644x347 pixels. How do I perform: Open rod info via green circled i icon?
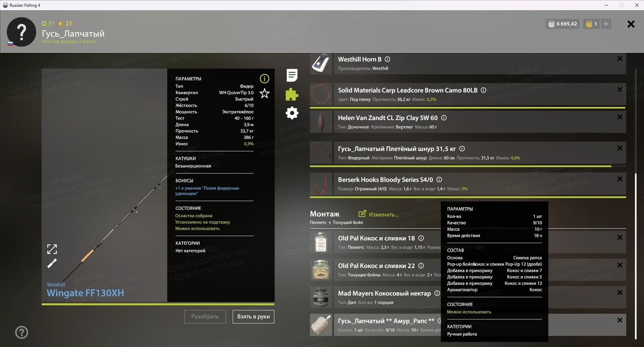coord(265,79)
